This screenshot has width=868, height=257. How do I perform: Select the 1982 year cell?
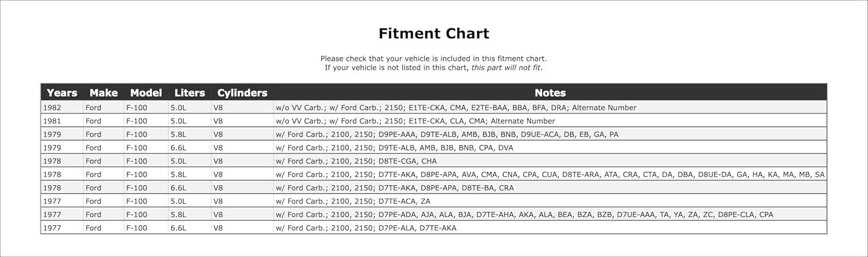point(52,108)
